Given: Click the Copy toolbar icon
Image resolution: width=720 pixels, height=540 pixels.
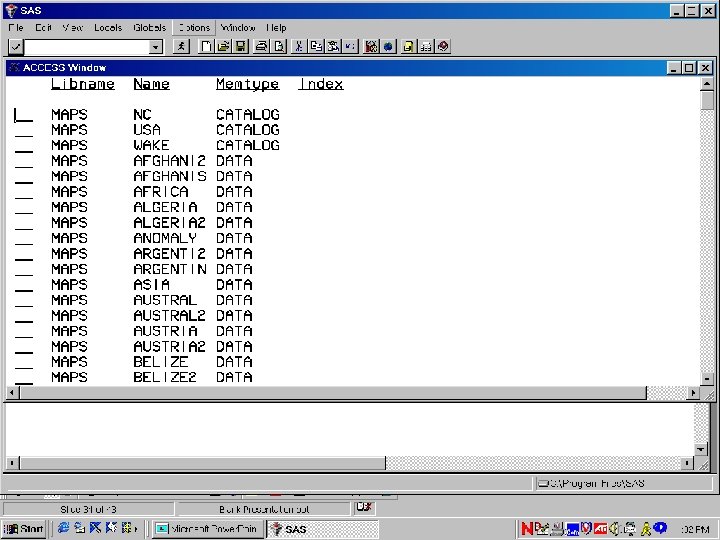Looking at the screenshot, I should (316, 46).
